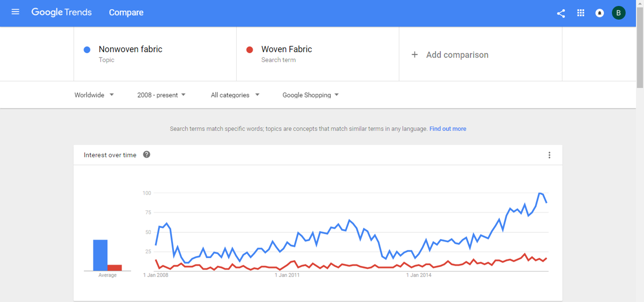
Task: Click the help icon beside Interest over time
Action: pyautogui.click(x=147, y=155)
